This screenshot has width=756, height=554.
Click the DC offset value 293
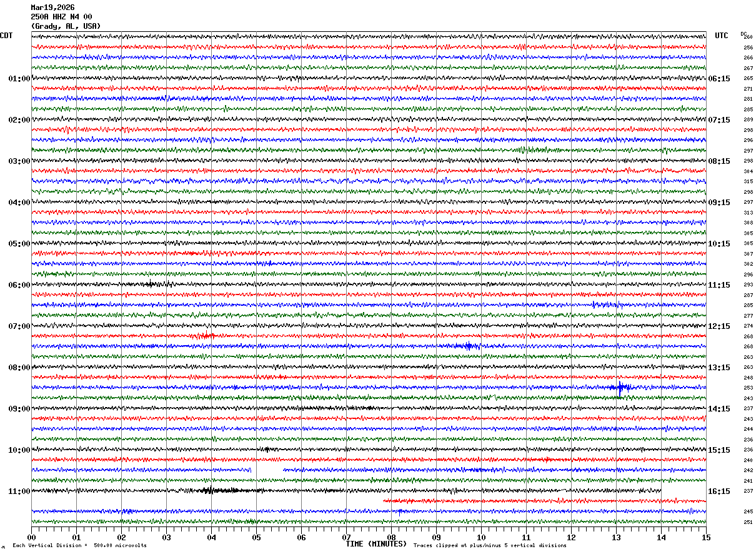tap(748, 285)
